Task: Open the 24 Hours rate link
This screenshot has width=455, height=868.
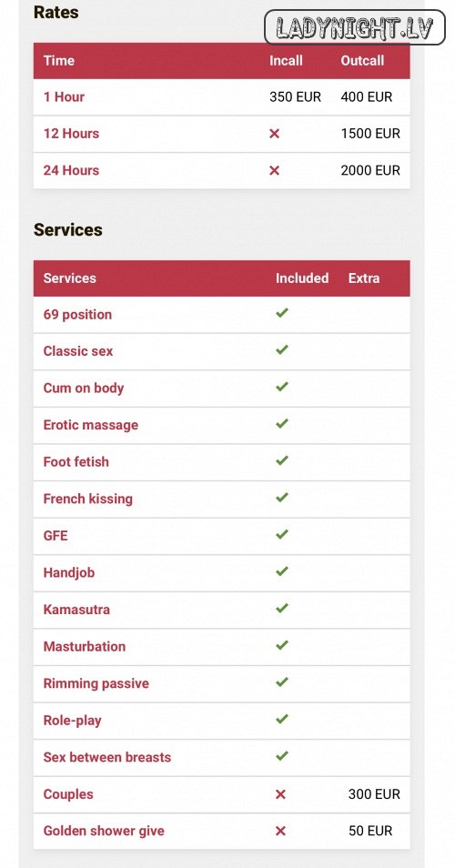Action: click(71, 170)
